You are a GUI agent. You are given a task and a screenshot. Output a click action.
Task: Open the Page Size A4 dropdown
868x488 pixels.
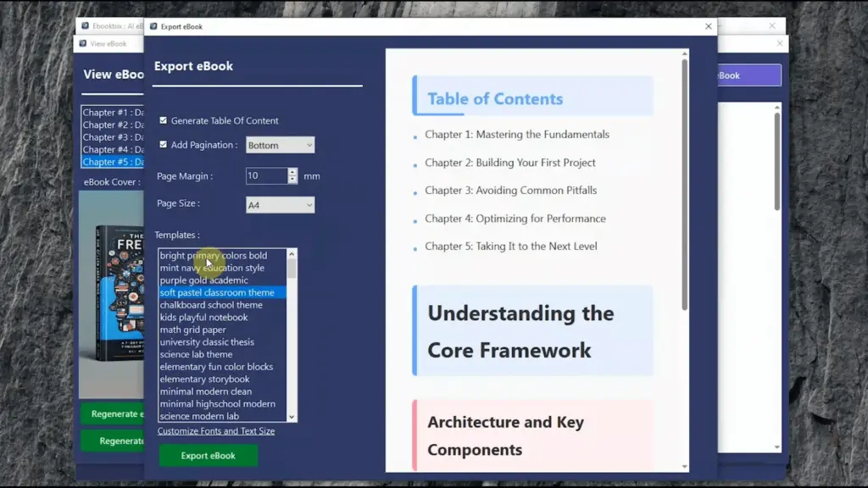pyautogui.click(x=280, y=205)
